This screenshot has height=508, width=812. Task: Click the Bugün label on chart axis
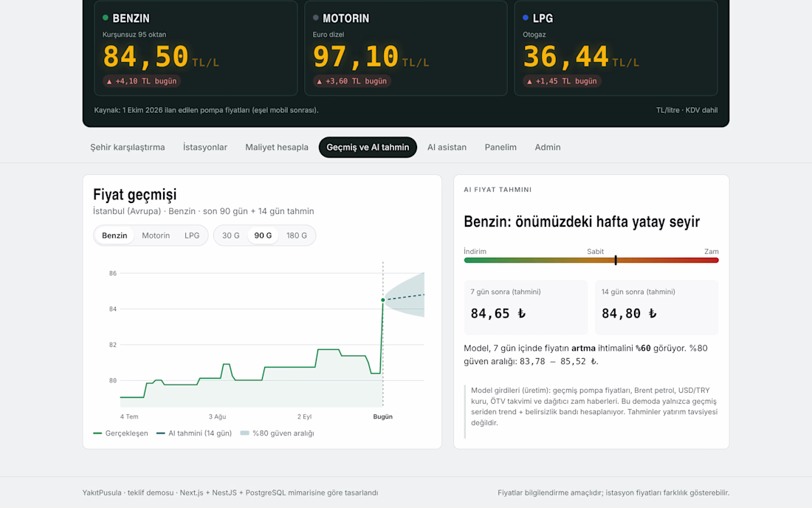382,417
